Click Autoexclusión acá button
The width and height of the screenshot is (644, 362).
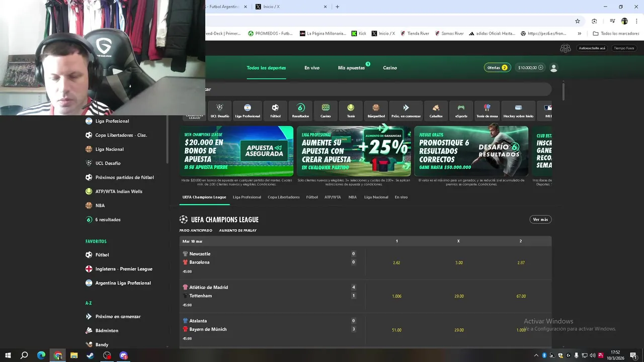(x=592, y=48)
